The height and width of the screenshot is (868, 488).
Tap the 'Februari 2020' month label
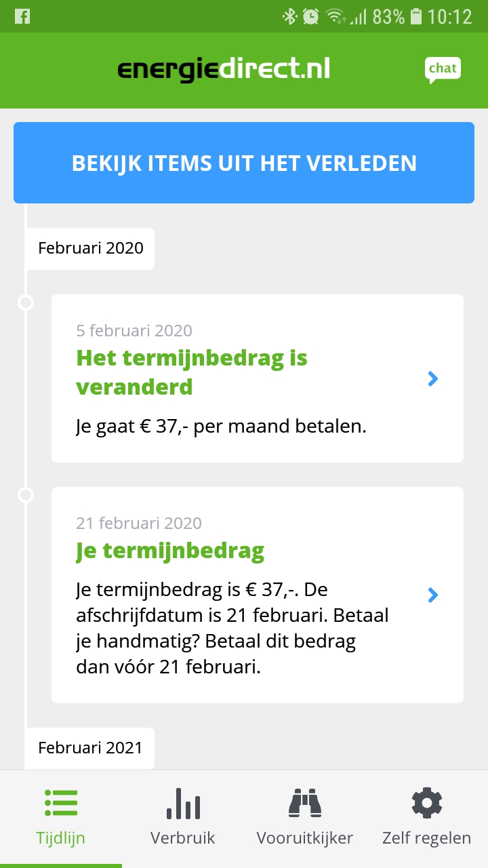tap(91, 248)
